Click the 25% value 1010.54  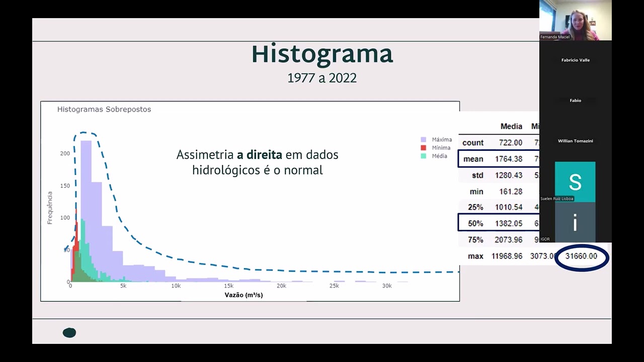point(508,207)
